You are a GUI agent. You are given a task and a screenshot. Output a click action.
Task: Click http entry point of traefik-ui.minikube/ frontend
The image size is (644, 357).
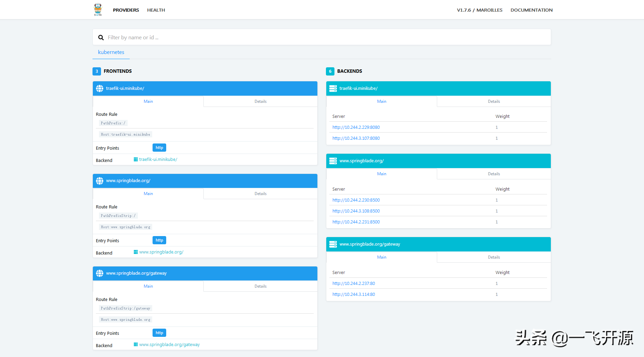click(159, 148)
